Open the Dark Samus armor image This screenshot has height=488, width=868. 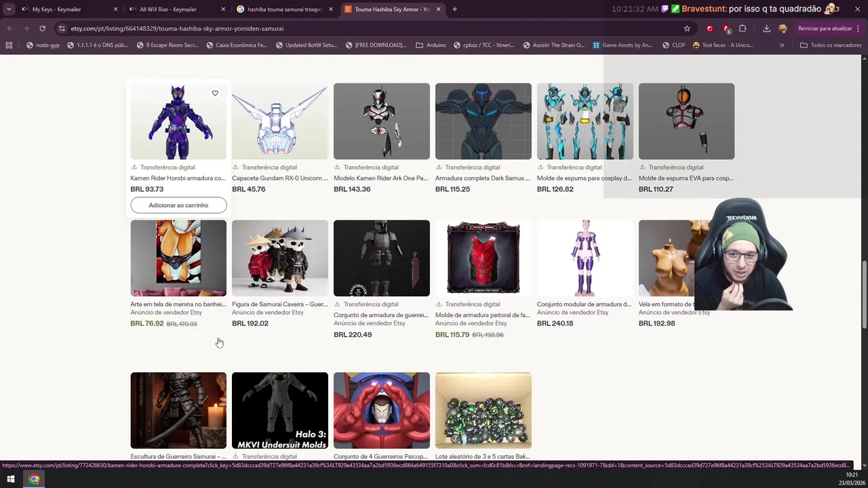[484, 121]
